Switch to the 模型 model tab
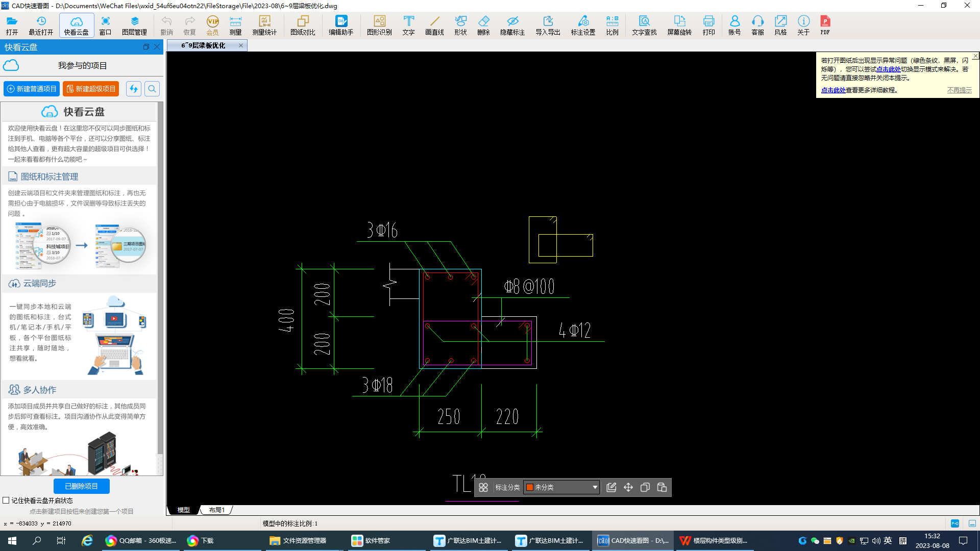980x551 pixels. 184,510
